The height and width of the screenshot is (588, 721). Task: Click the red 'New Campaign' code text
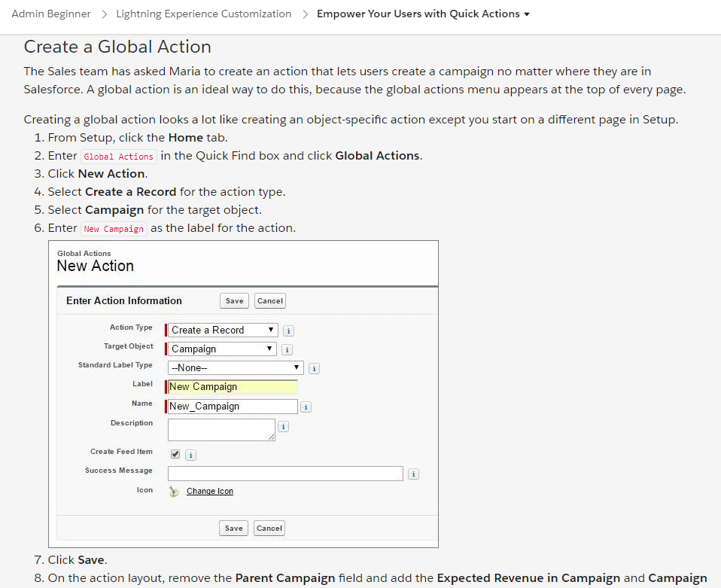114,229
